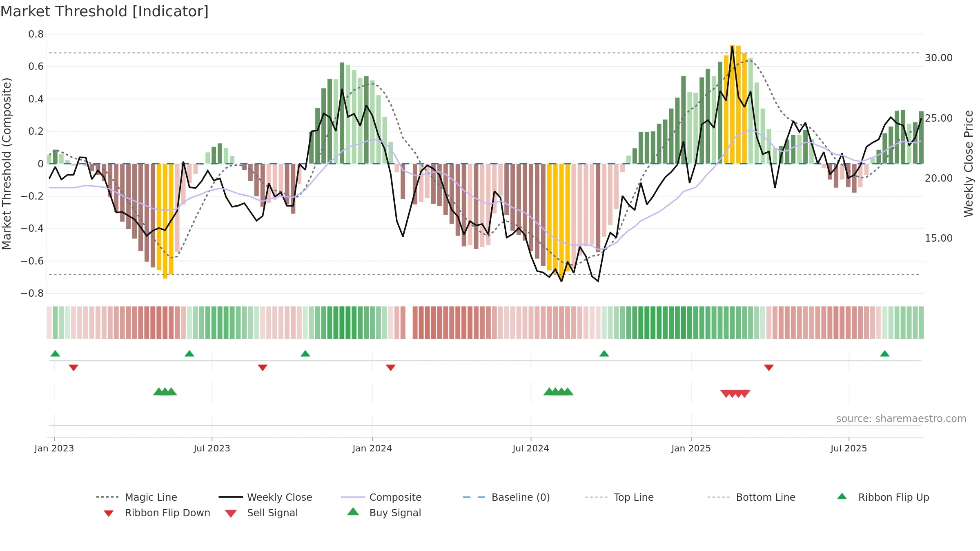The image size is (980, 551).
Task: Click the tallest green bar near Dec 2023
Action: (342, 113)
